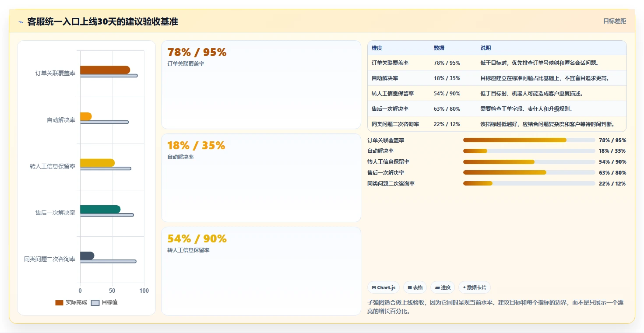Click the 转人工信息保留率 progress bar
The width and height of the screenshot is (644, 333).
529,162
